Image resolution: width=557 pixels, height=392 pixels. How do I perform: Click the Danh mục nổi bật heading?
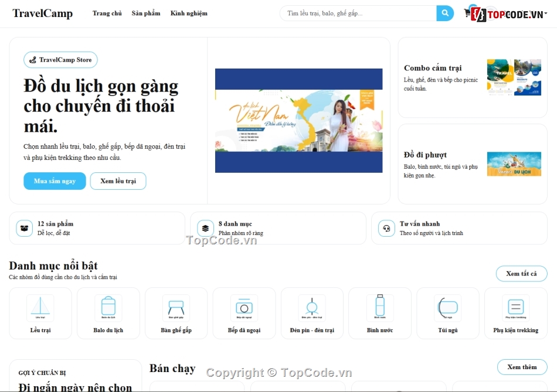53,266
